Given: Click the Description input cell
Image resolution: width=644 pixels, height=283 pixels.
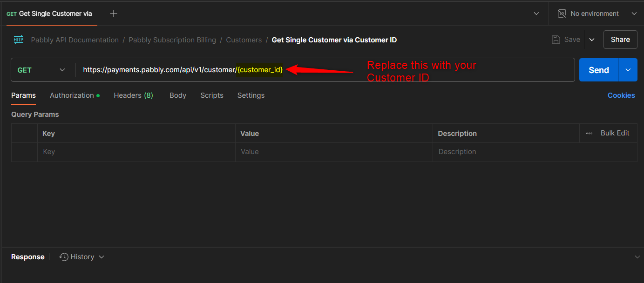Looking at the screenshot, I should click(x=535, y=152).
